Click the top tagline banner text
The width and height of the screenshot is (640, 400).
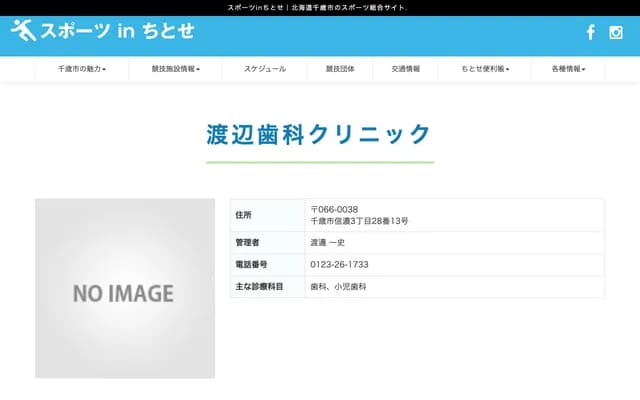(x=320, y=7)
